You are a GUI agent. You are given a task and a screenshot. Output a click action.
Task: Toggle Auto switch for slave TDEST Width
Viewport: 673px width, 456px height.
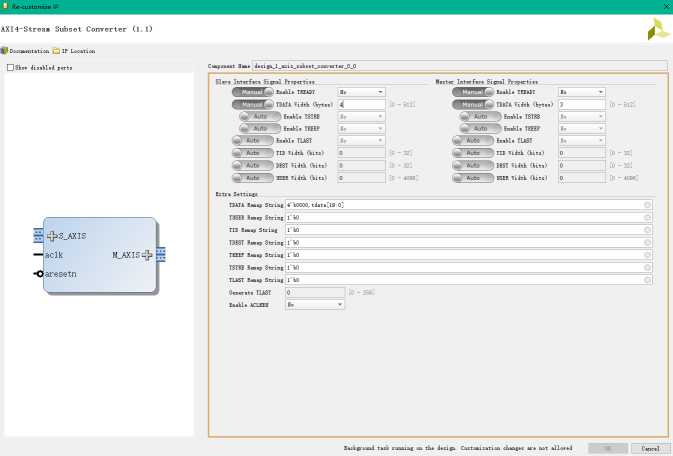[x=252, y=165]
